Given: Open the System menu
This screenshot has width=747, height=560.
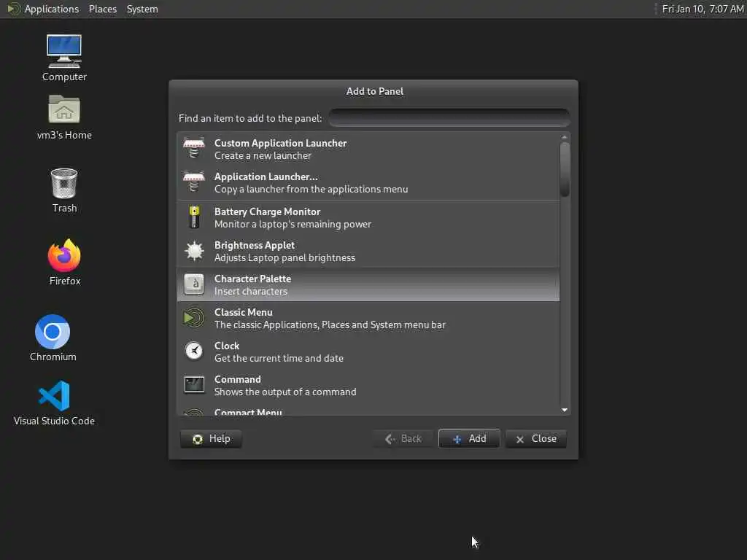Looking at the screenshot, I should (142, 9).
